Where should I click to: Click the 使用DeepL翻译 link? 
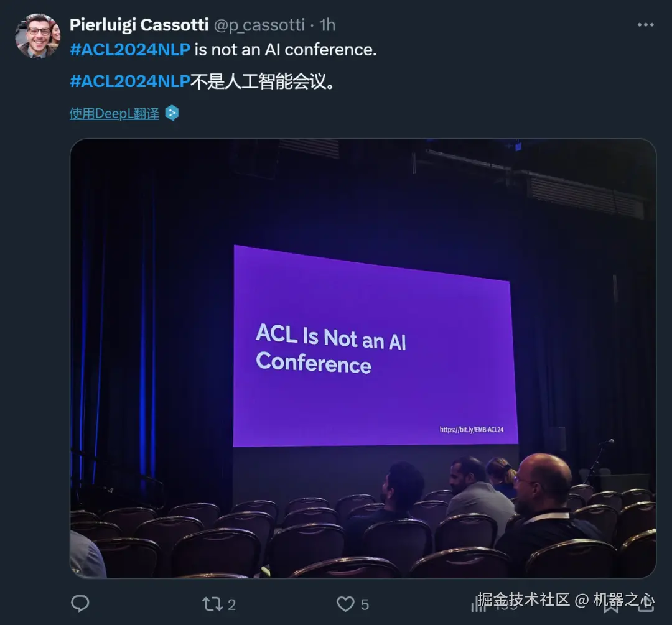click(114, 114)
